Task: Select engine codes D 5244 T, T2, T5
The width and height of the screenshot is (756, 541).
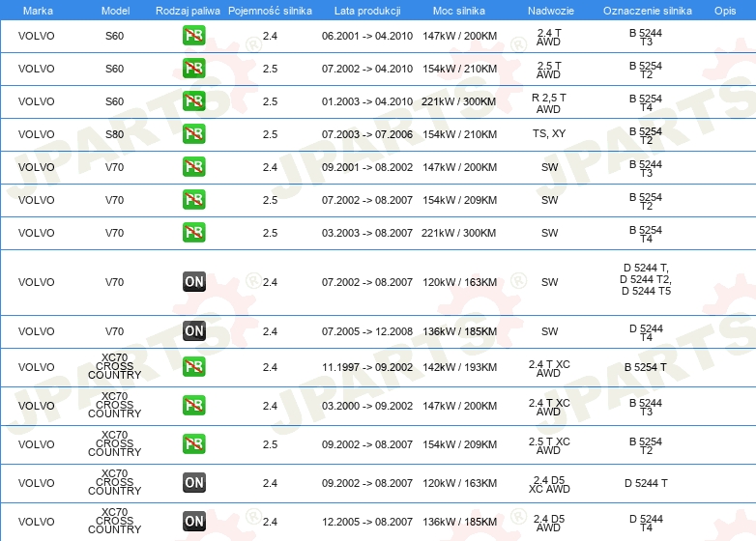Action: coord(646,279)
